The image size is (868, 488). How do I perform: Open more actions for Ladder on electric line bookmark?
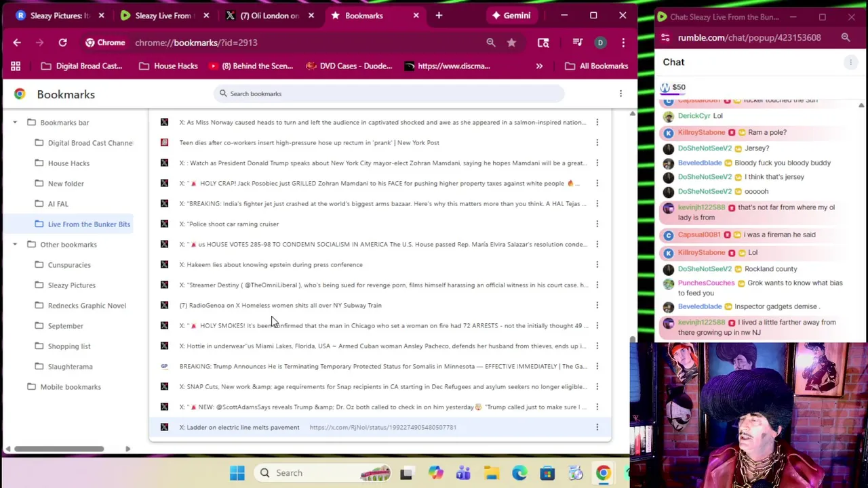597,427
